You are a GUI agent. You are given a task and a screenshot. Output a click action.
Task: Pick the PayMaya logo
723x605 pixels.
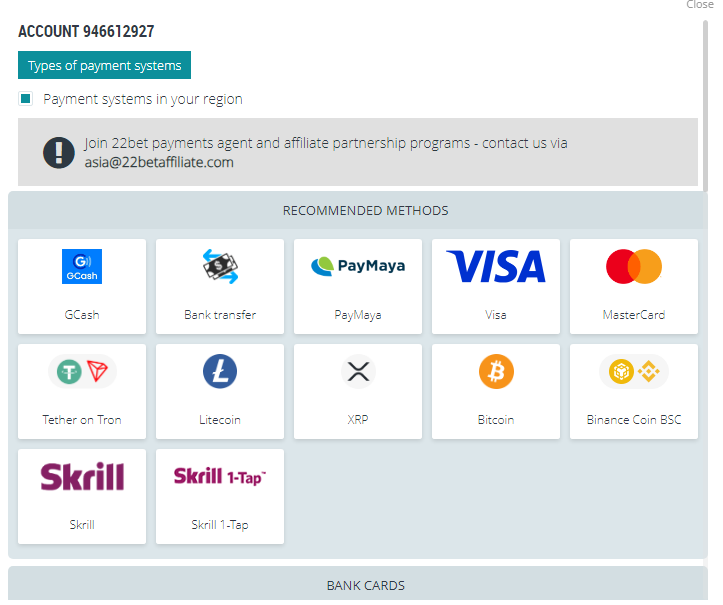click(358, 267)
